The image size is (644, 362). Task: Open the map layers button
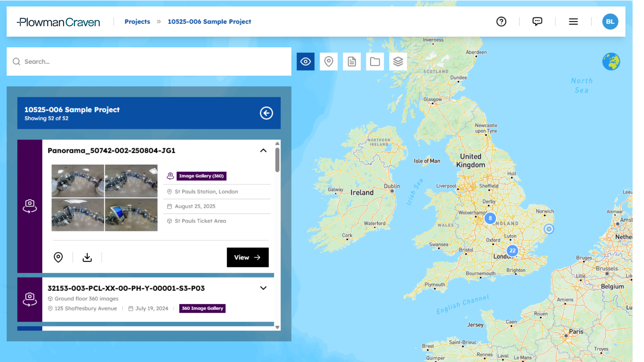(x=398, y=62)
